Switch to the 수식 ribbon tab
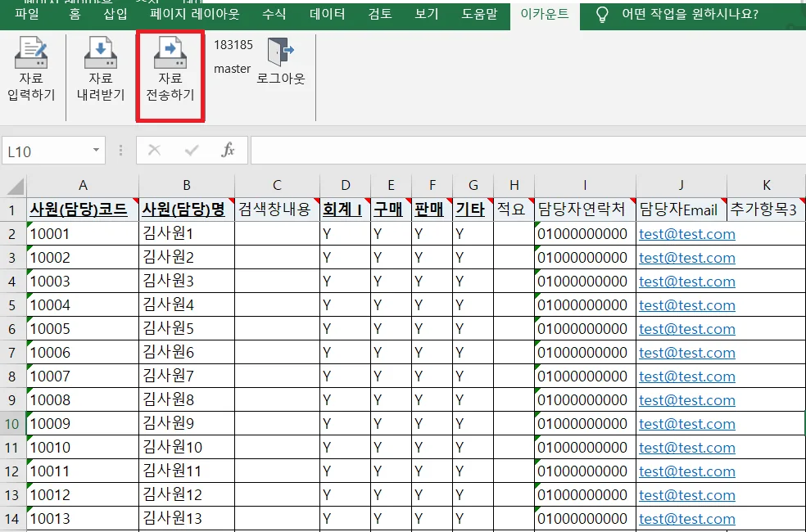The width and height of the screenshot is (806, 532). (274, 14)
